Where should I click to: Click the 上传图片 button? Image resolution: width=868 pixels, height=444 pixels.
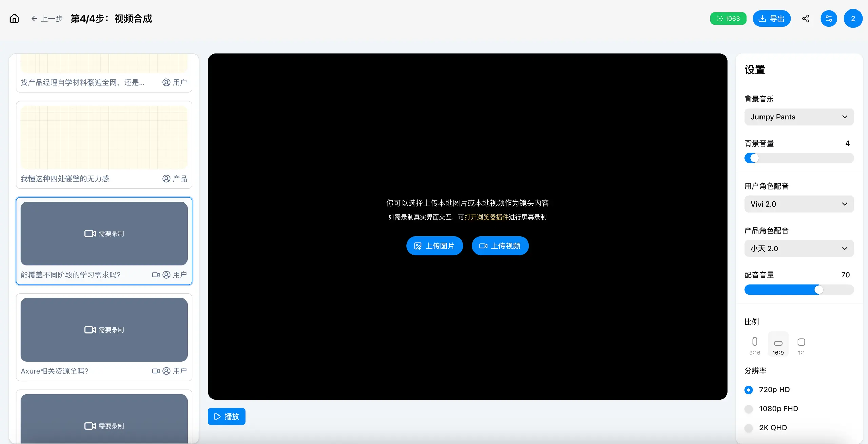click(x=434, y=246)
